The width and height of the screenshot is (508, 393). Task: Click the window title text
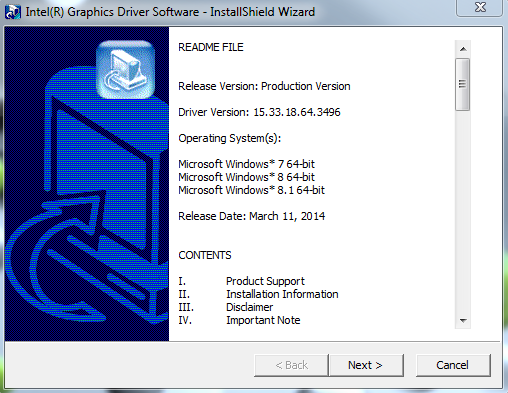pyautogui.click(x=170, y=12)
